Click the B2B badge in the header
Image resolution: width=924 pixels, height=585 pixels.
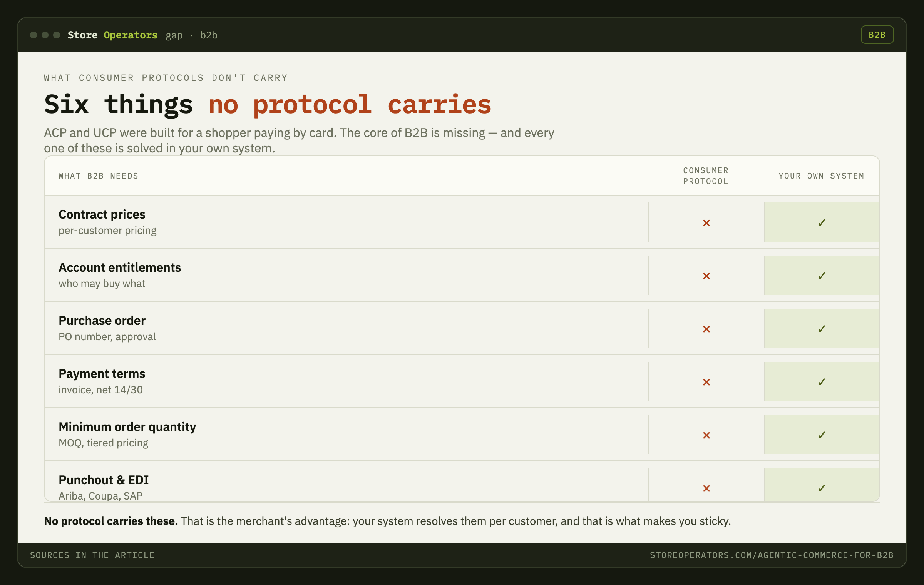pos(877,35)
